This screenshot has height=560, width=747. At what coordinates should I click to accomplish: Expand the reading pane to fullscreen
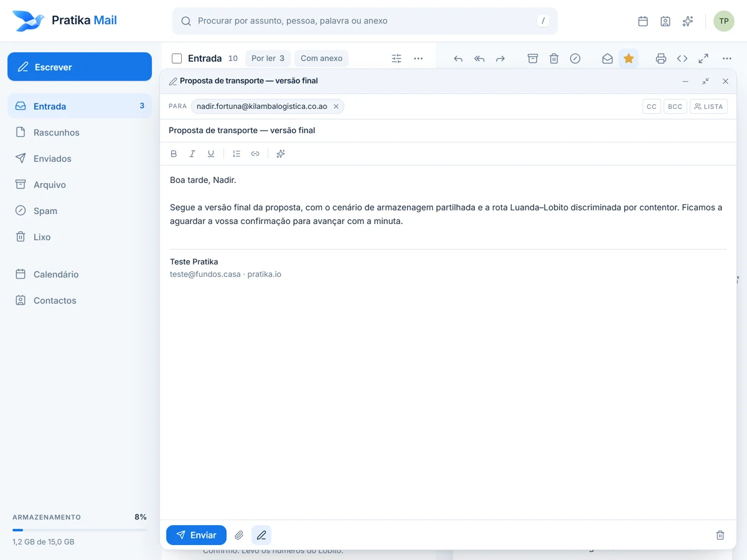pyautogui.click(x=703, y=58)
